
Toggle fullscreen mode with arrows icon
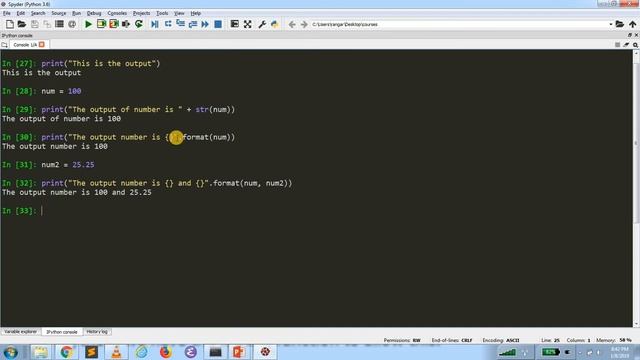point(247,24)
